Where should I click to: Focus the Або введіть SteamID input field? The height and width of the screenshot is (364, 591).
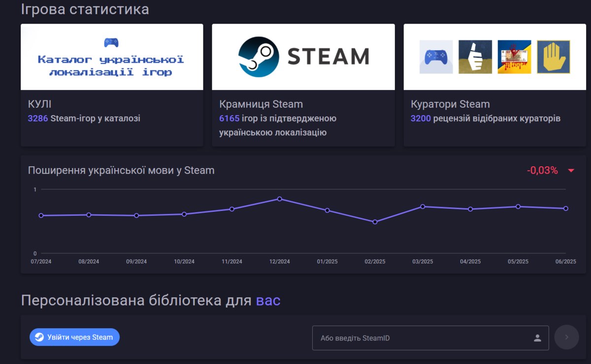(x=430, y=338)
